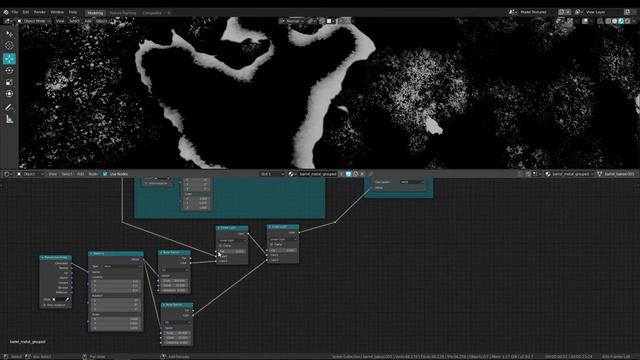
Task: Open the Blender logo menu
Action: pyautogui.click(x=6, y=12)
